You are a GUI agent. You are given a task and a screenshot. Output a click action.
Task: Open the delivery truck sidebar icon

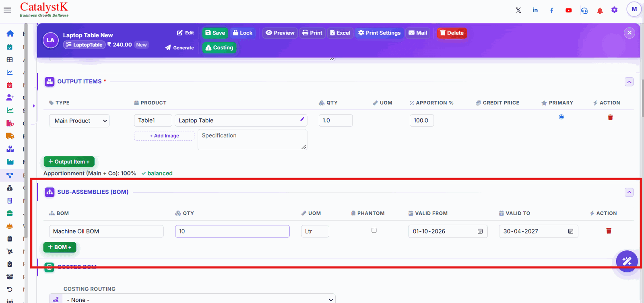point(10,136)
